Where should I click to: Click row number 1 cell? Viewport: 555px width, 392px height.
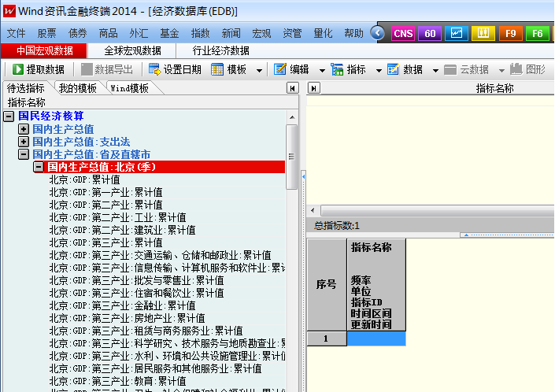coord(327,338)
